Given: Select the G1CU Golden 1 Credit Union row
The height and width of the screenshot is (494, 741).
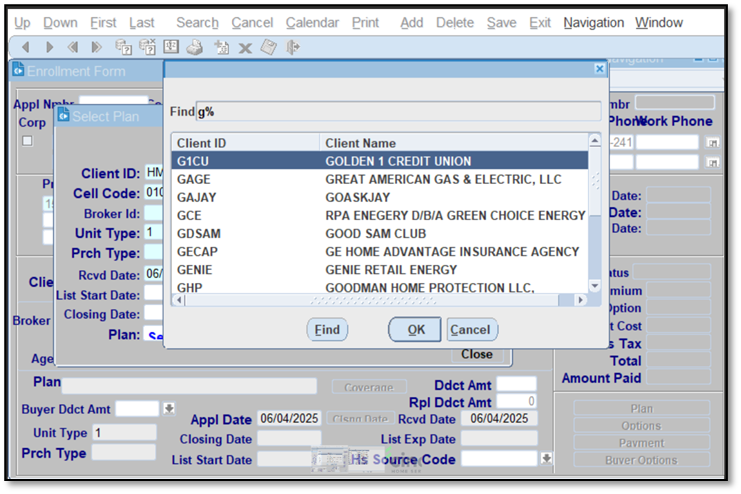Looking at the screenshot, I should coord(380,161).
